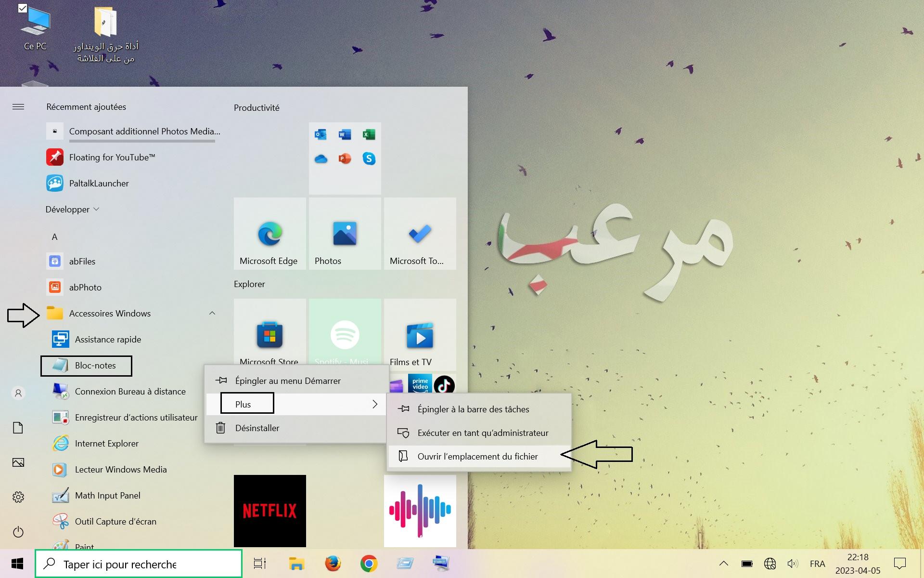The image size is (924, 578).
Task: Open Task View on the taskbar
Action: tap(260, 564)
